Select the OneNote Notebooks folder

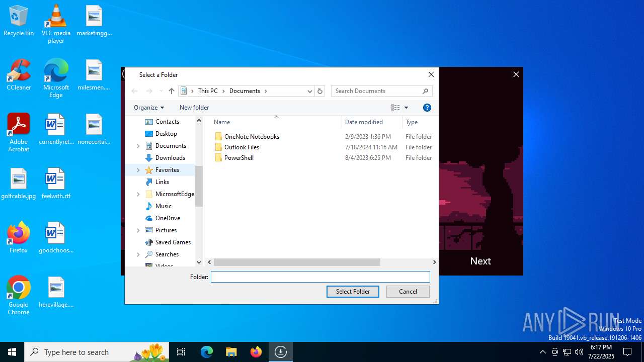252,137
